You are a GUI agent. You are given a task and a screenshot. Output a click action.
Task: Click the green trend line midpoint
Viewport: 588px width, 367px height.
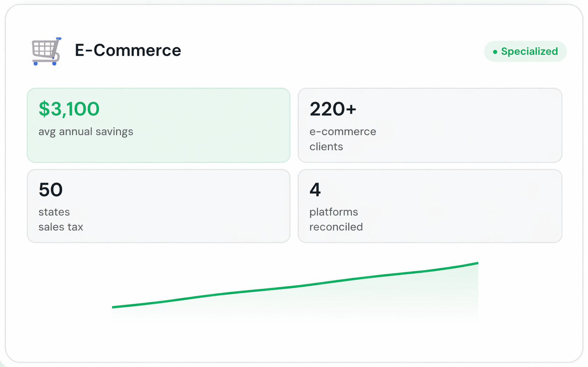[x=295, y=286]
